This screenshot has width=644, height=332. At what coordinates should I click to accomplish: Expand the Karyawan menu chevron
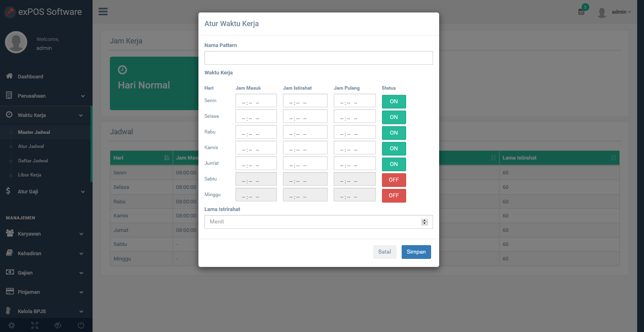point(81,234)
